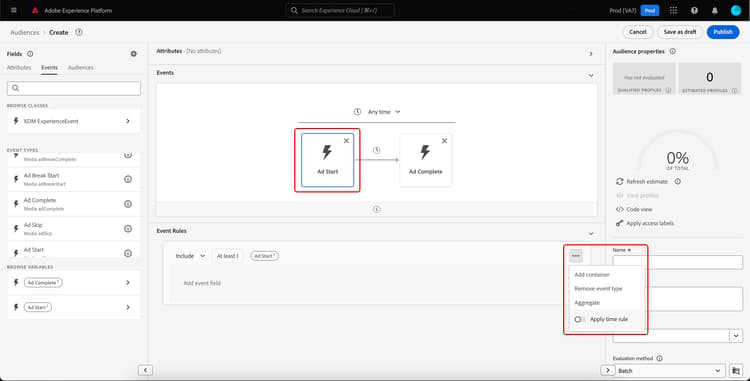Click the Adobe logo icon
Image resolution: width=750 pixels, height=381 pixels.
click(35, 10)
